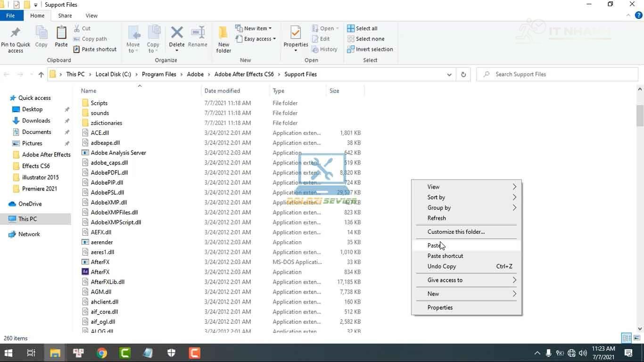Image resolution: width=644 pixels, height=362 pixels.
Task: Click Adobe in address breadcrumb
Action: click(x=195, y=74)
